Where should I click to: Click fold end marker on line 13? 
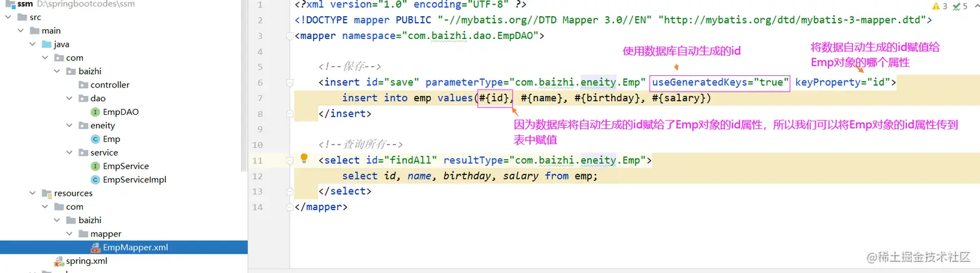point(290,191)
